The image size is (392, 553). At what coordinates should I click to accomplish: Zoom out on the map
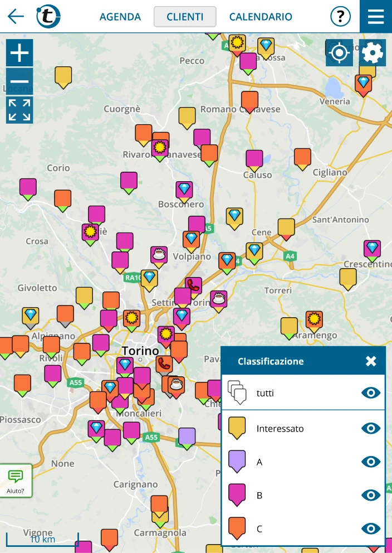19,81
